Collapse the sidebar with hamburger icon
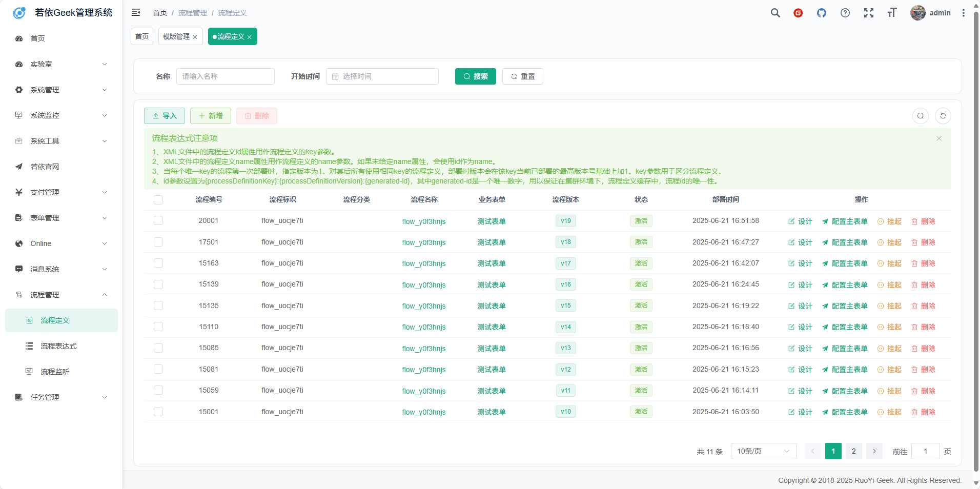The image size is (980, 489). 136,13
